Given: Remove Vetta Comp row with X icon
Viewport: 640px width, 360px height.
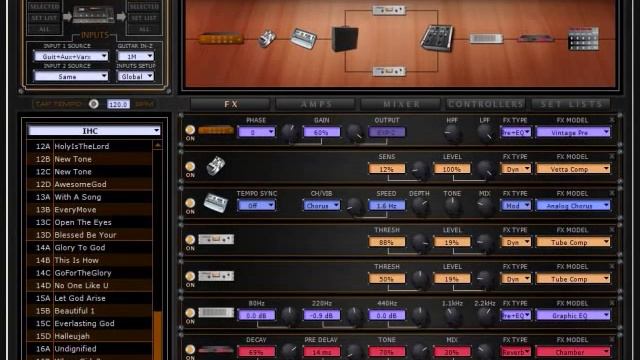Looking at the screenshot, I should click(x=612, y=156).
